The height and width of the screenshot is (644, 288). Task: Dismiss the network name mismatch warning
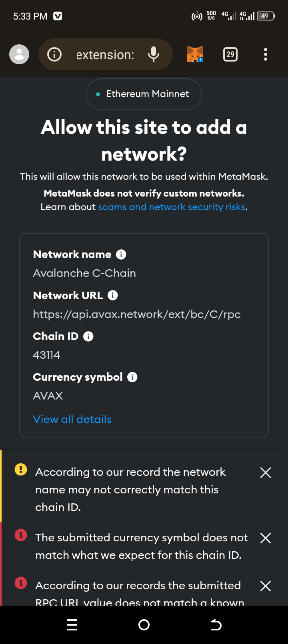266,473
